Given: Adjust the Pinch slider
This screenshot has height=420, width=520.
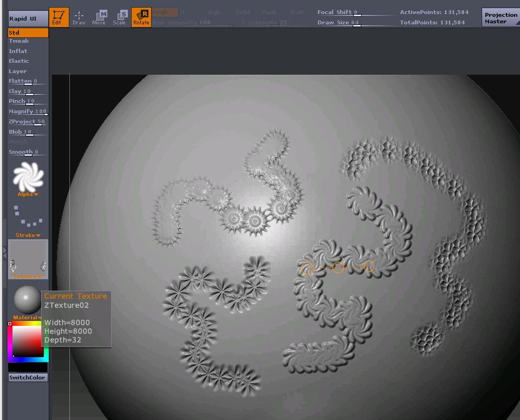Looking at the screenshot, I should 28,101.
